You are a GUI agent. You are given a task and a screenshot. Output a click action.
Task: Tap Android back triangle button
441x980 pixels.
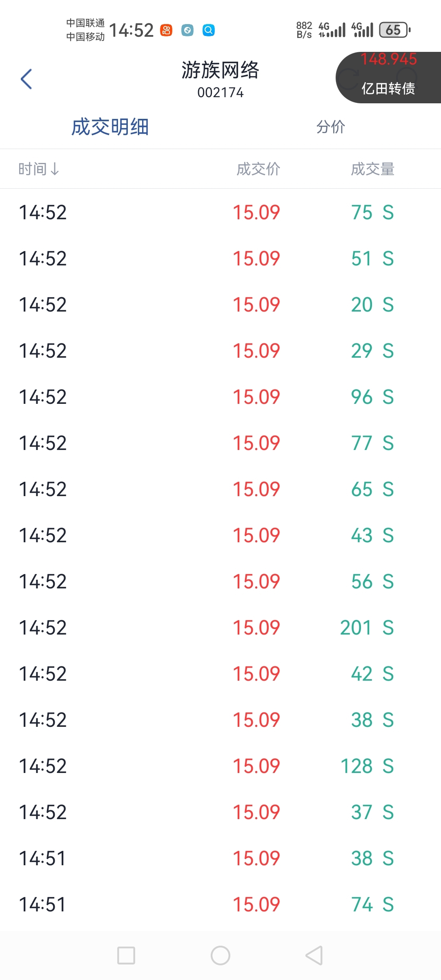314,955
